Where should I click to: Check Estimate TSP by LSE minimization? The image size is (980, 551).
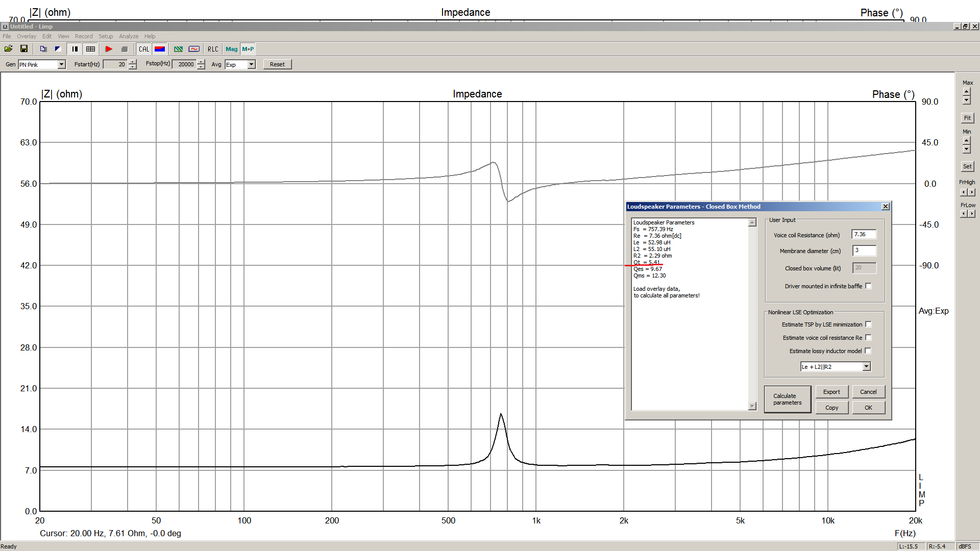tap(868, 324)
